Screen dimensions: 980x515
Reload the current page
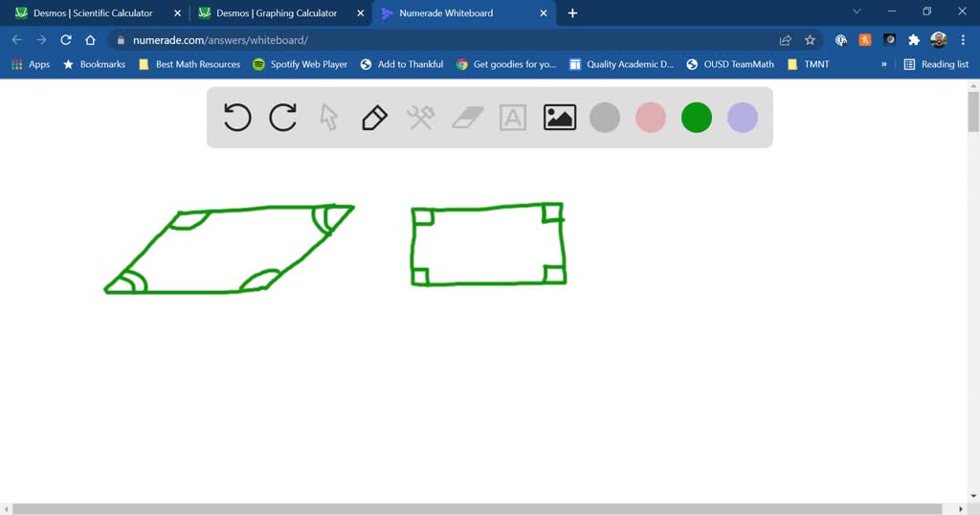tap(66, 40)
